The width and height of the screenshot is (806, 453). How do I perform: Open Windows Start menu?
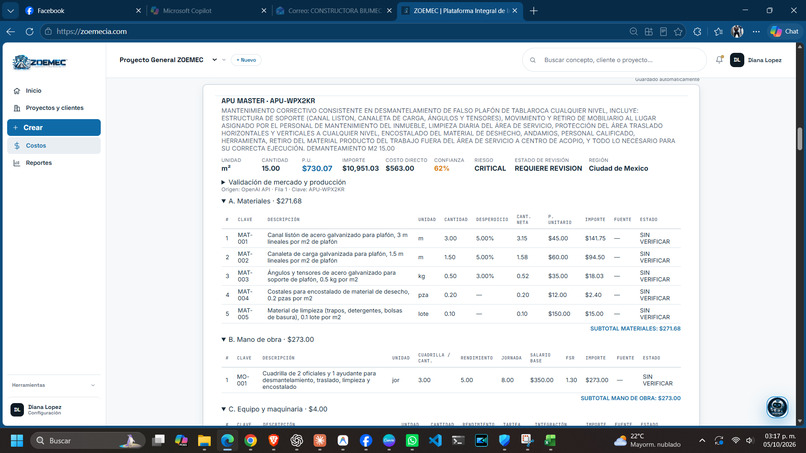click(x=17, y=441)
